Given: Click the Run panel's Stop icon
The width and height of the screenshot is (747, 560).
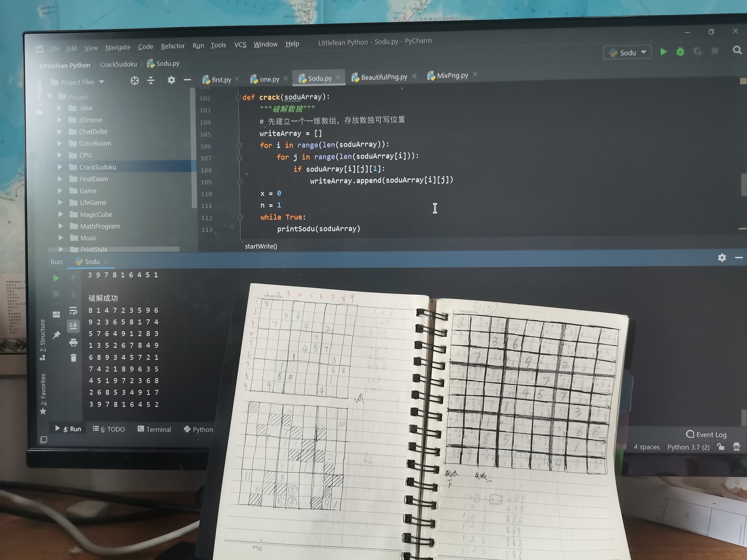Looking at the screenshot, I should 56,294.
